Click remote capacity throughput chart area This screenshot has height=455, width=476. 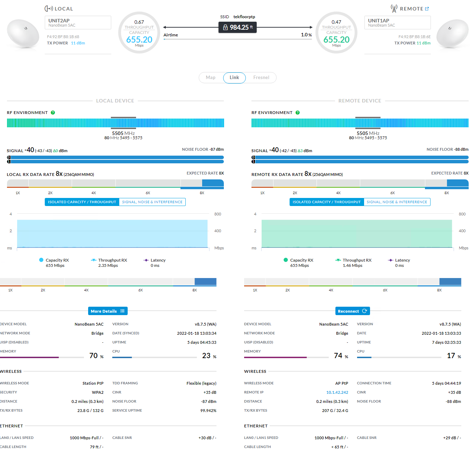(357, 231)
